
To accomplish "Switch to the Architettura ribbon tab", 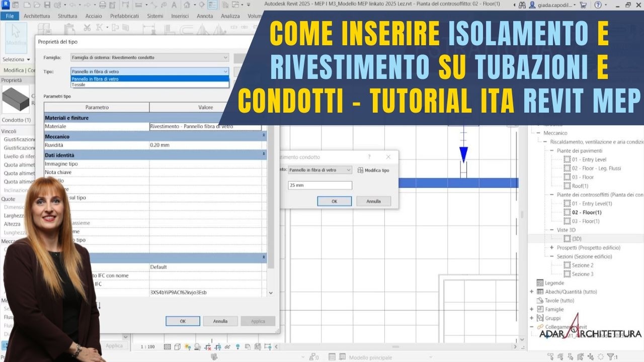I will click(x=37, y=16).
